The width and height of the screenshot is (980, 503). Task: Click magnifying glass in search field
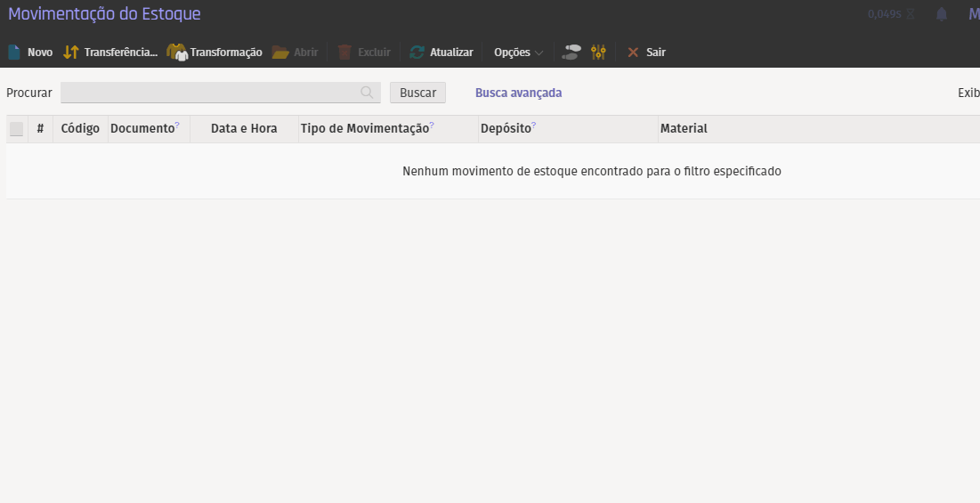(367, 93)
